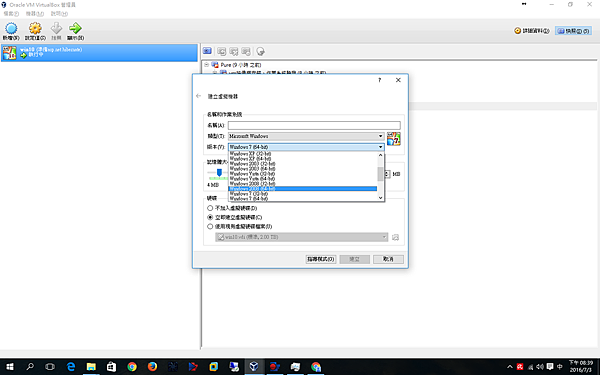Click the Restore Snapshot toolbar icon

pos(222,51)
